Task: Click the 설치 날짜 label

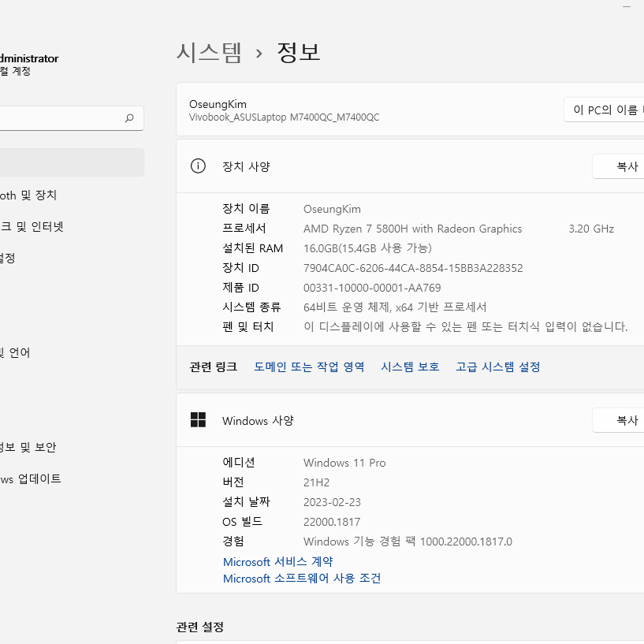Action: tap(246, 501)
